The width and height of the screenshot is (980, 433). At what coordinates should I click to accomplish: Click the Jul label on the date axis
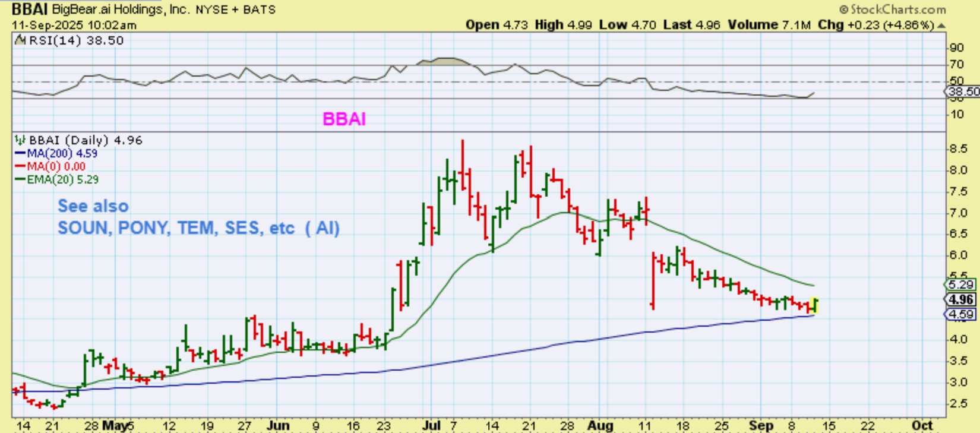pyautogui.click(x=432, y=426)
